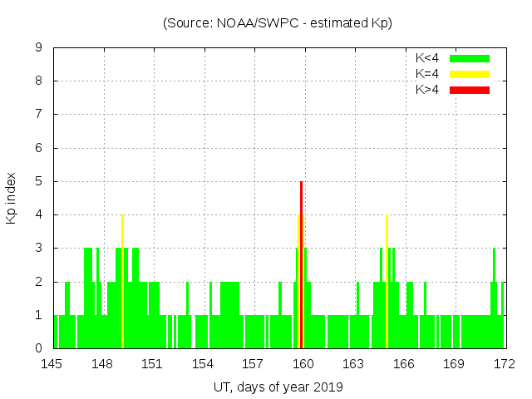
Task: Click the yellow K=4 legend swatch
Action: (x=470, y=74)
